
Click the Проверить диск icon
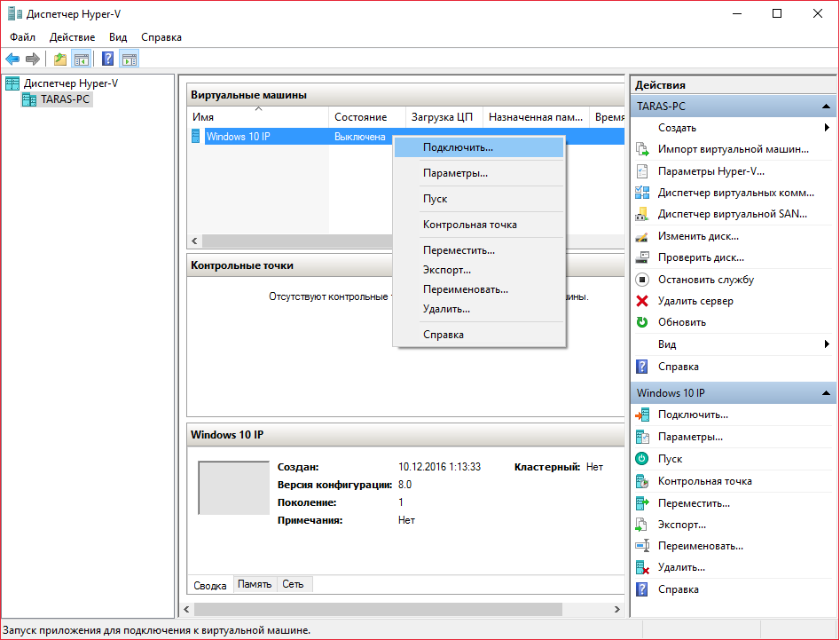(642, 257)
